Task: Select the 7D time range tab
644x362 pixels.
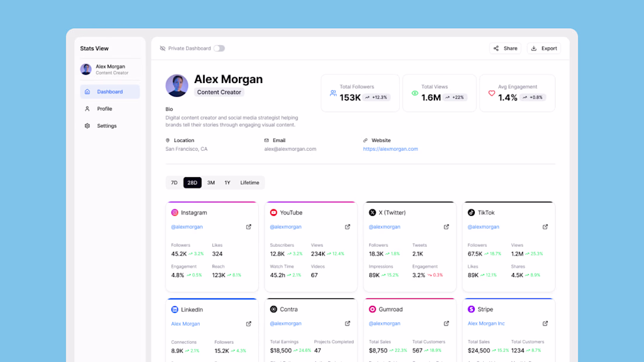Action: click(174, 182)
